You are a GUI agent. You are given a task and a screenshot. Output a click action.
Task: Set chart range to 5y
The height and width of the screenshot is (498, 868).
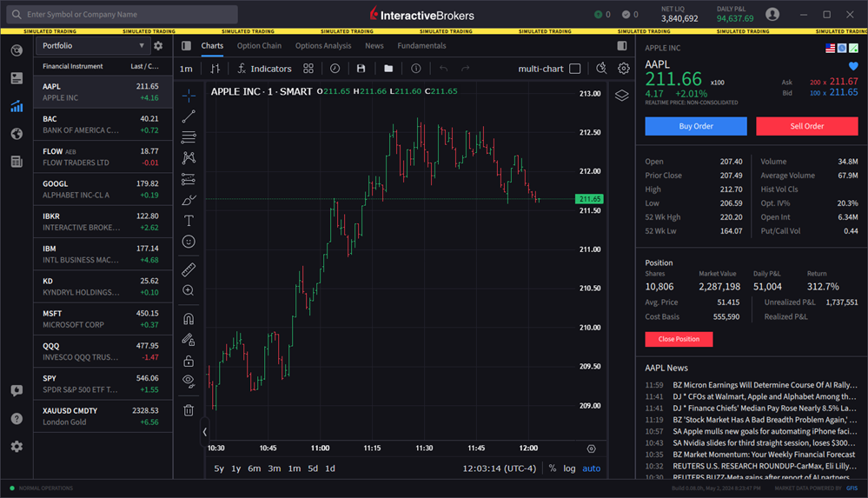[219, 468]
